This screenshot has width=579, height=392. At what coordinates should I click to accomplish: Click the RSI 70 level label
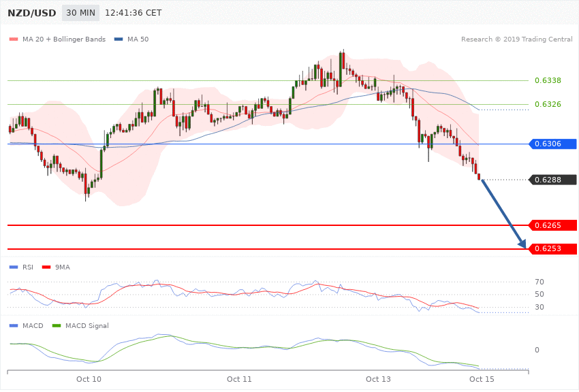coord(539,282)
